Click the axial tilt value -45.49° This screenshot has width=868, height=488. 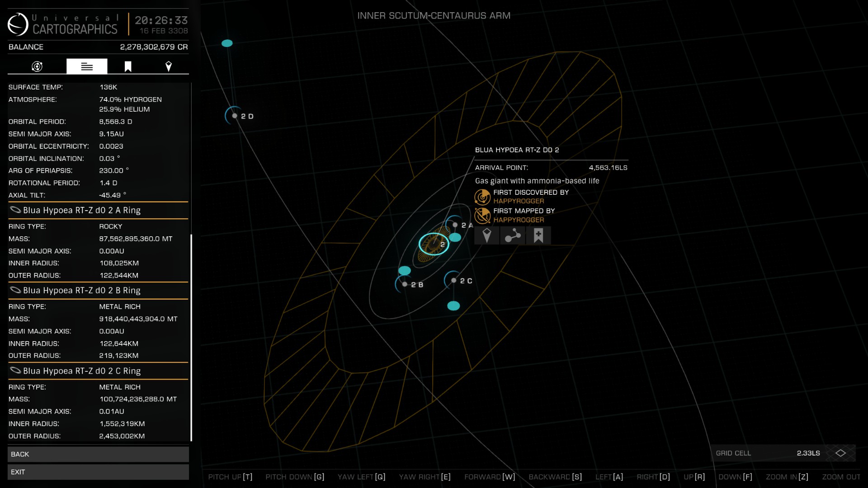pyautogui.click(x=113, y=195)
